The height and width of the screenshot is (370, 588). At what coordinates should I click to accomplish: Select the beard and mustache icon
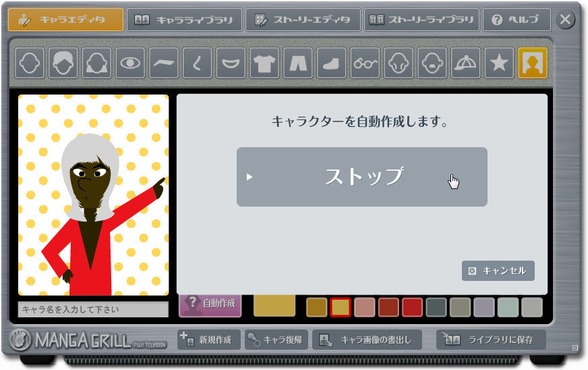432,63
